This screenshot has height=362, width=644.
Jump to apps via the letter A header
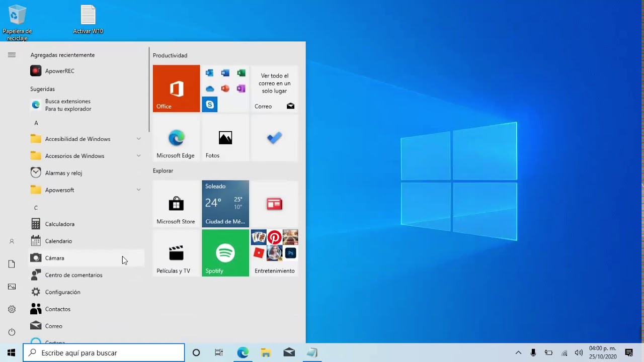point(36,123)
